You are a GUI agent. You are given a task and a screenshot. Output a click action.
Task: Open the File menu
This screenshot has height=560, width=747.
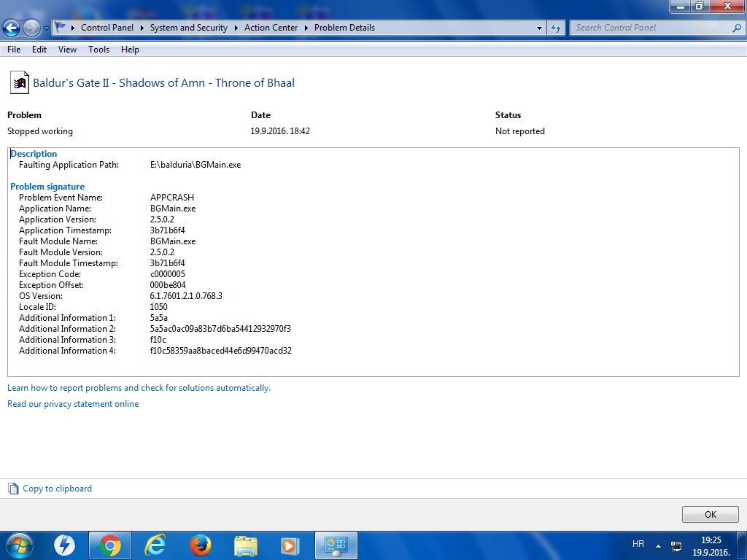point(14,50)
